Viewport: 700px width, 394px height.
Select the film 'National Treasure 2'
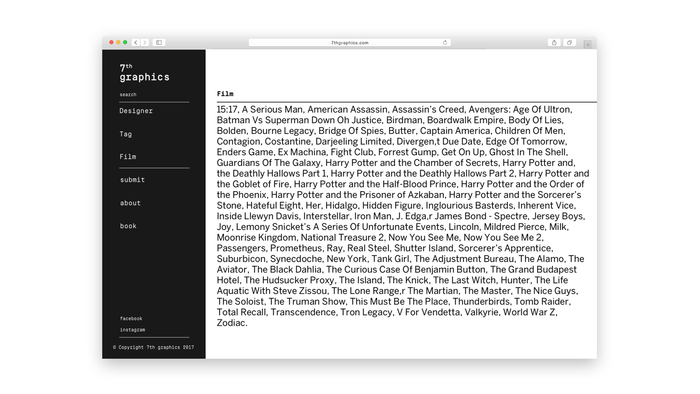342,238
